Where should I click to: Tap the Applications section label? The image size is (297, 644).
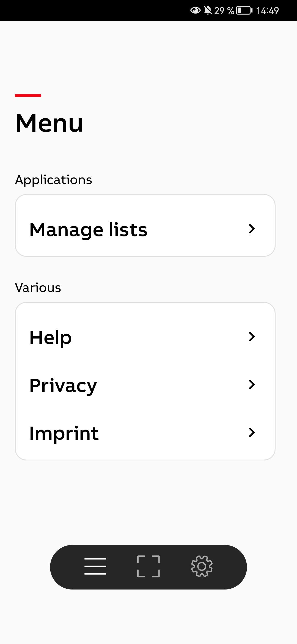(x=54, y=180)
